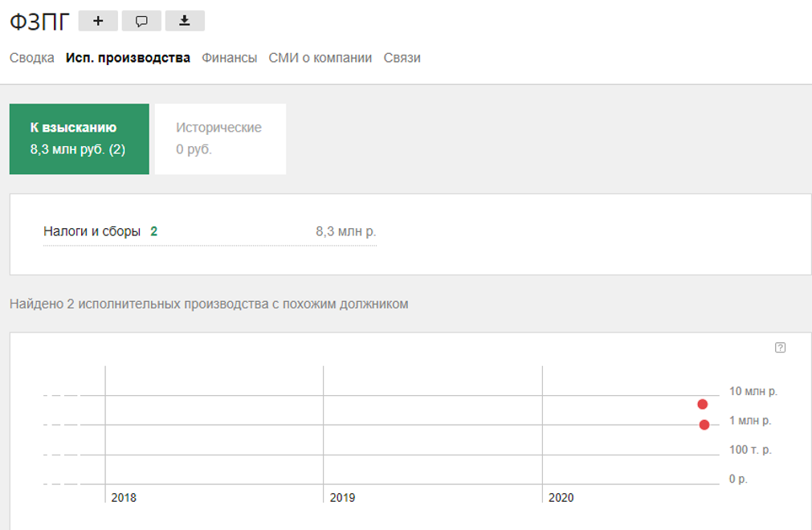Click the 2019 axis label
This screenshot has width=812, height=530.
[x=342, y=498]
